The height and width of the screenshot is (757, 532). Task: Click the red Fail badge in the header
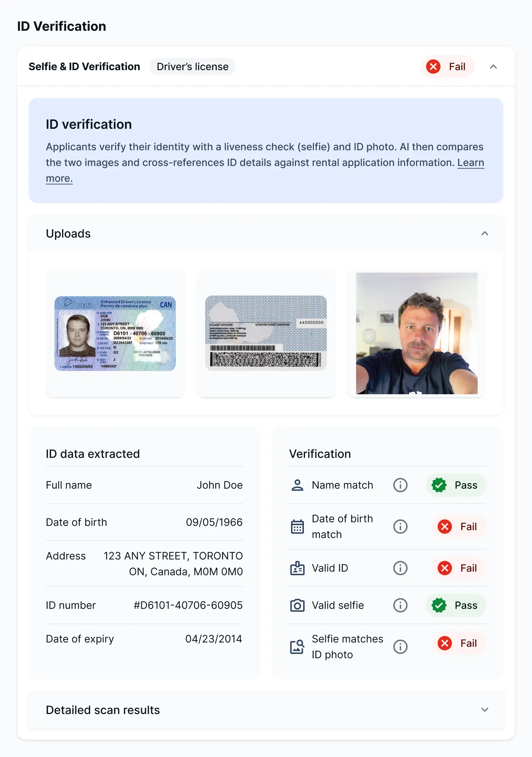pyautogui.click(x=447, y=67)
